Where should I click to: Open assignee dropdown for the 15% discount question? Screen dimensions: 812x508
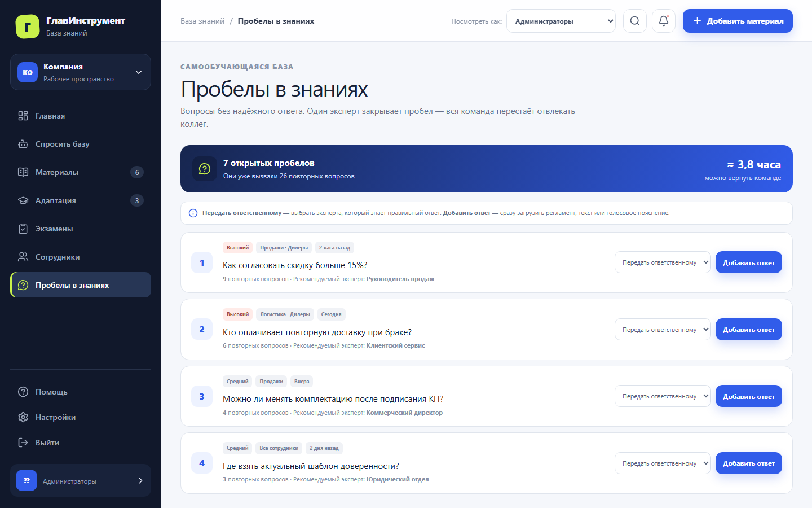pyautogui.click(x=663, y=262)
